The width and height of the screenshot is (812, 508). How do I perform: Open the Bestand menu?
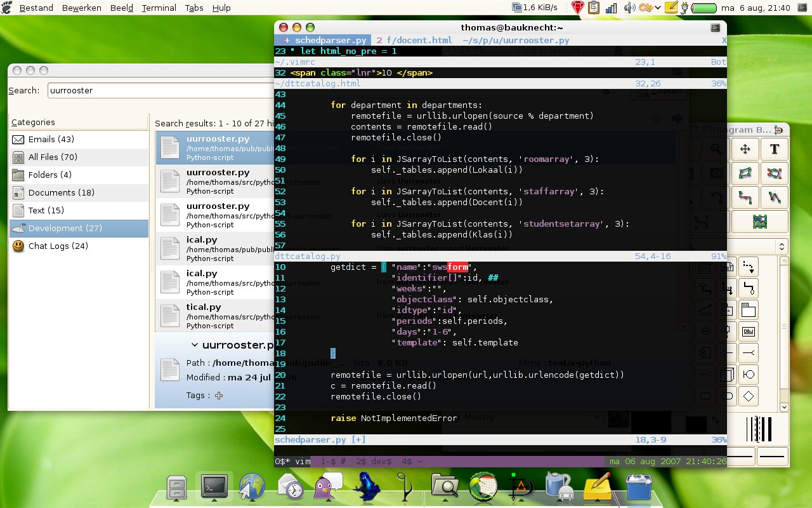[x=36, y=8]
